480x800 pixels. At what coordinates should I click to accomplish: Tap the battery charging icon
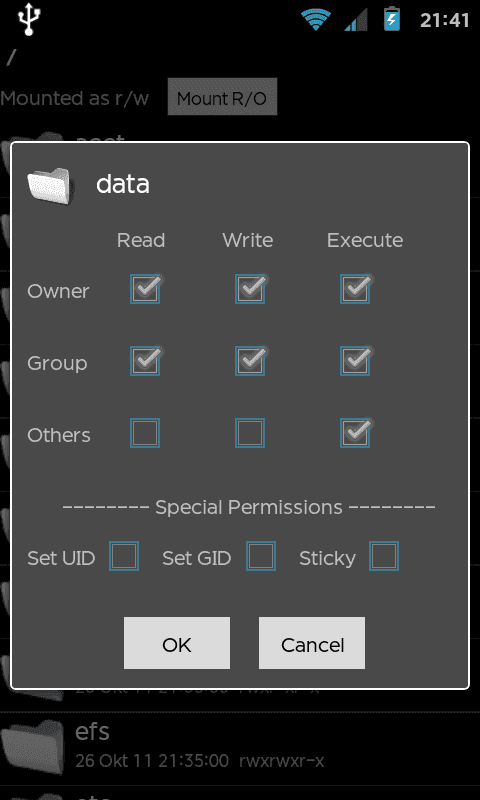(392, 19)
